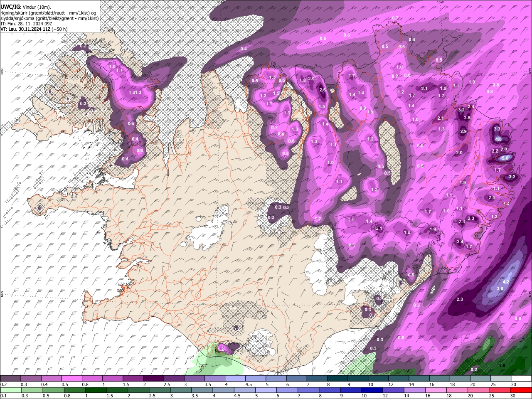Click the '2.9' precipitation value on the map
The image size is (532, 399).
click(x=463, y=132)
